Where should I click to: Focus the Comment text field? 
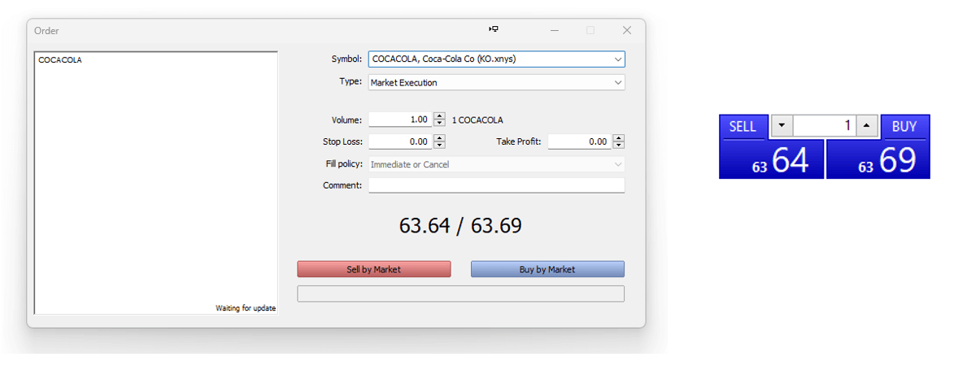pyautogui.click(x=497, y=185)
